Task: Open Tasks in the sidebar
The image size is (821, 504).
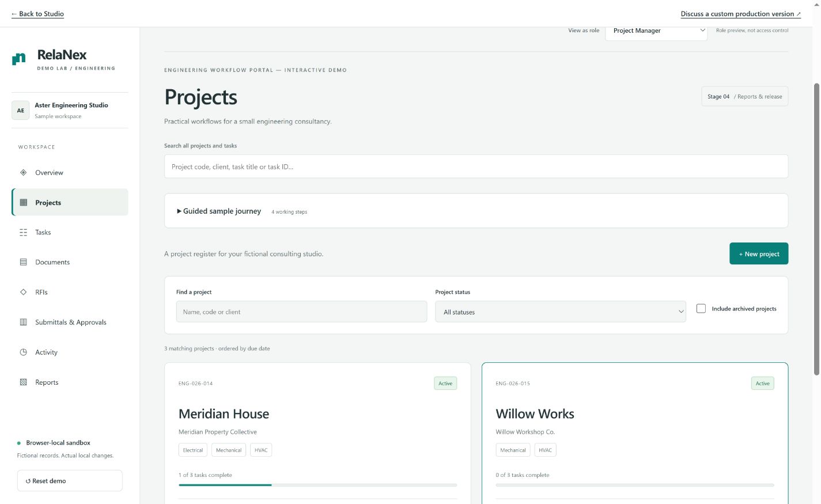Action: coord(70,233)
